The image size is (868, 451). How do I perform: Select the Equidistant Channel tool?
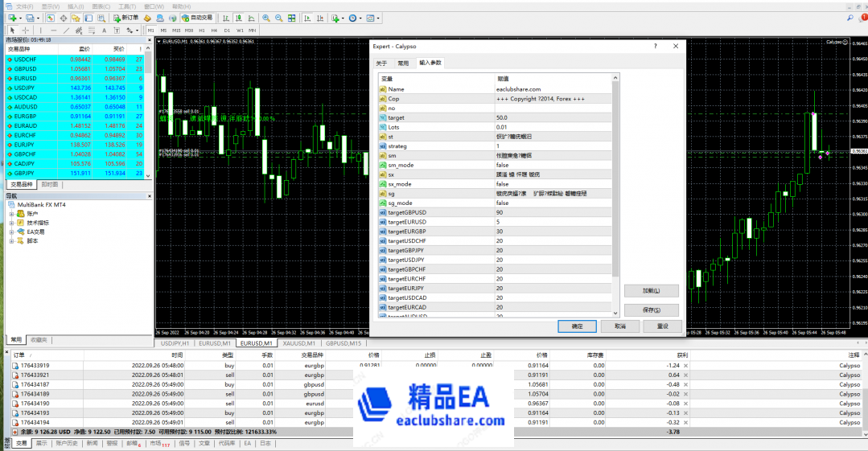[x=79, y=31]
